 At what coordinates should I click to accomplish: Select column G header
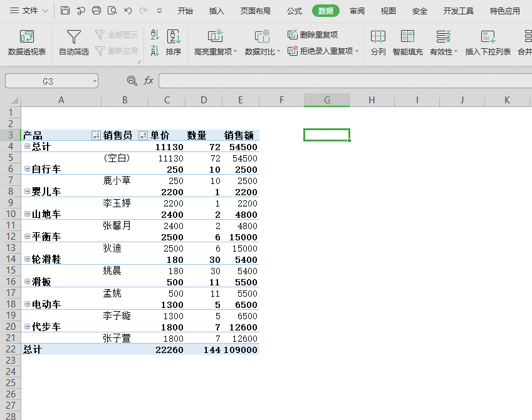point(326,100)
